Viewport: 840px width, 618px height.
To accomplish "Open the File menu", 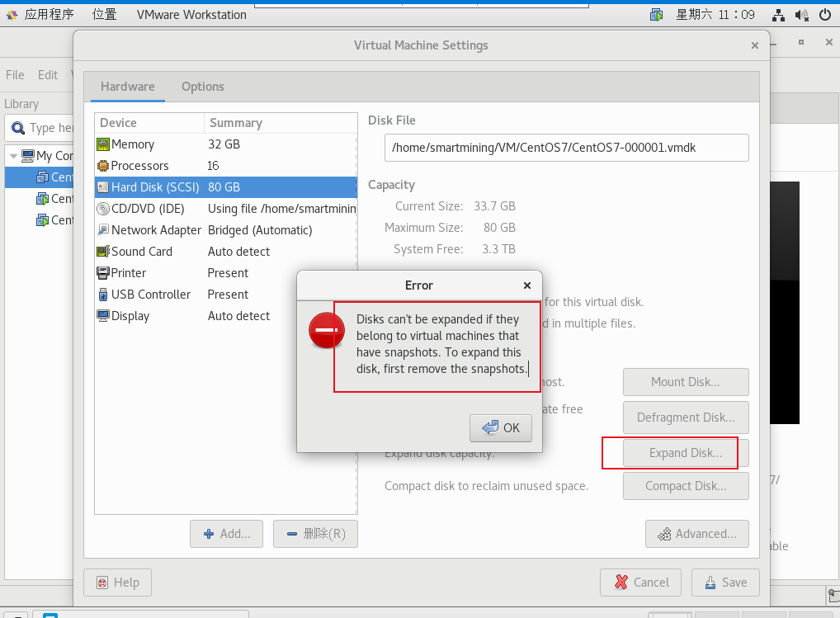I will [15, 75].
